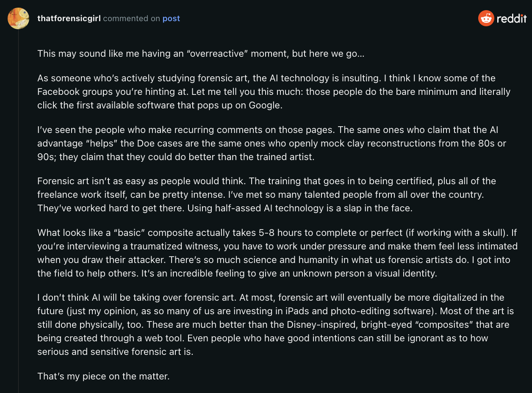Click the paragraph starting "What looks like a"
Screen dimensions: 532x393
click(x=277, y=253)
